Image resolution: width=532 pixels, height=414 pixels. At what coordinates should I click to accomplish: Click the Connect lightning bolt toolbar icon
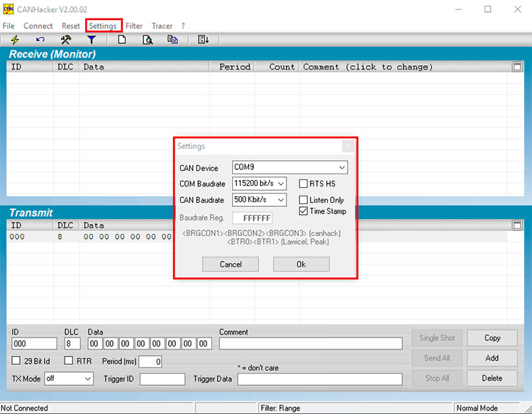click(x=15, y=40)
